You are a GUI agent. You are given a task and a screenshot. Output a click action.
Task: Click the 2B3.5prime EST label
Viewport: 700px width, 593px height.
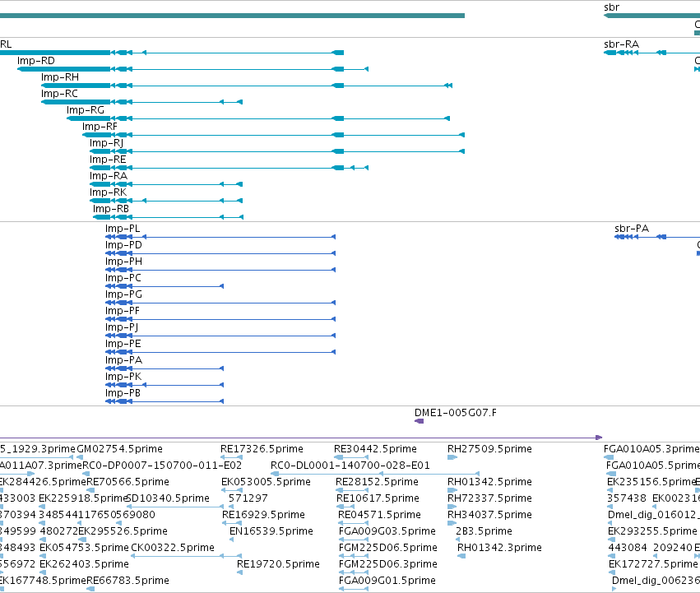pyautogui.click(x=484, y=531)
